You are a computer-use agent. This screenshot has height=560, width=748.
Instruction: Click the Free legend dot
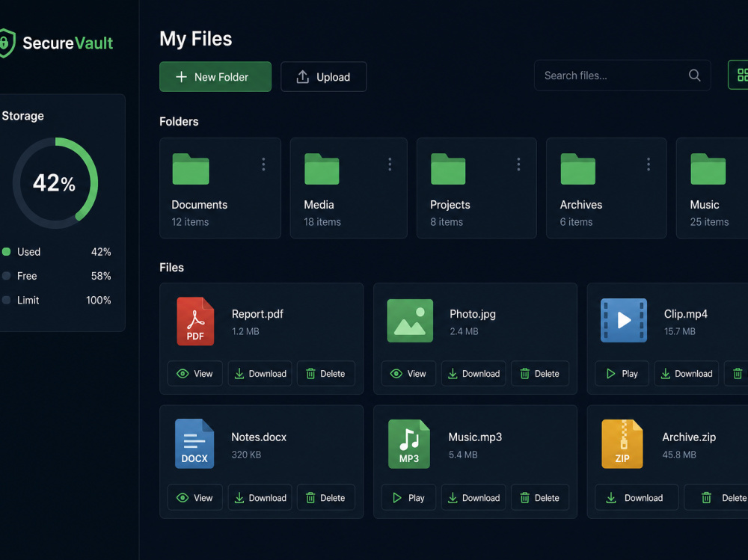tap(6, 276)
